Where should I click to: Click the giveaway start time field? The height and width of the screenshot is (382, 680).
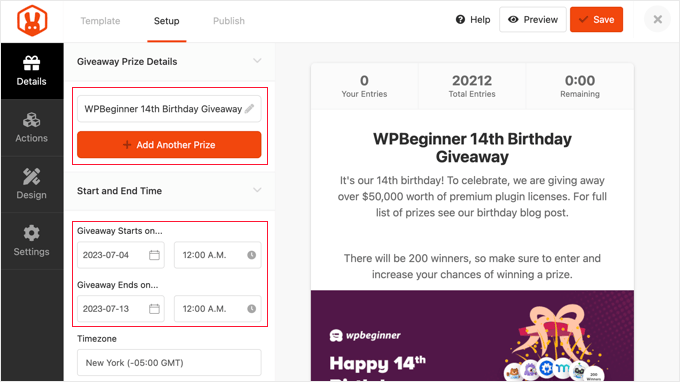[218, 255]
